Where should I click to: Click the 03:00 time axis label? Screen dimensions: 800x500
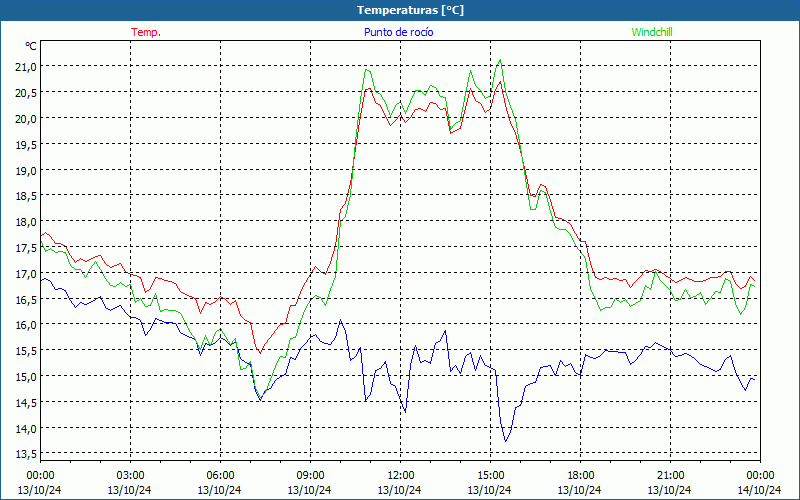pyautogui.click(x=130, y=476)
